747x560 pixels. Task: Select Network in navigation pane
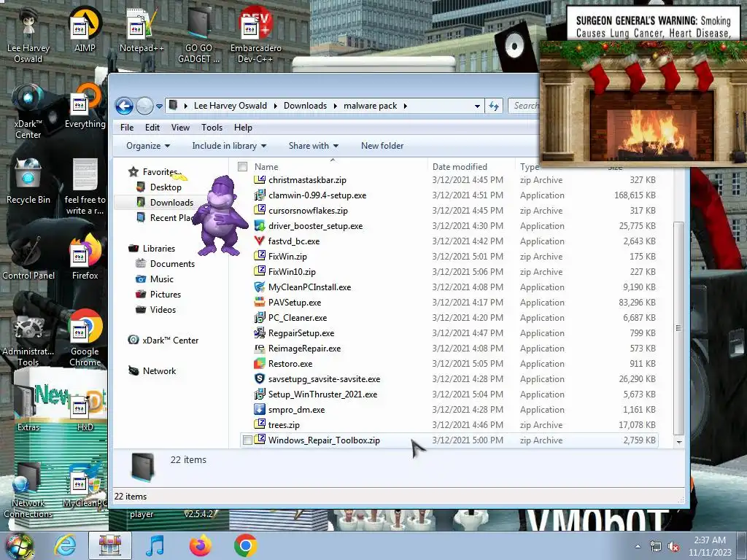point(159,371)
